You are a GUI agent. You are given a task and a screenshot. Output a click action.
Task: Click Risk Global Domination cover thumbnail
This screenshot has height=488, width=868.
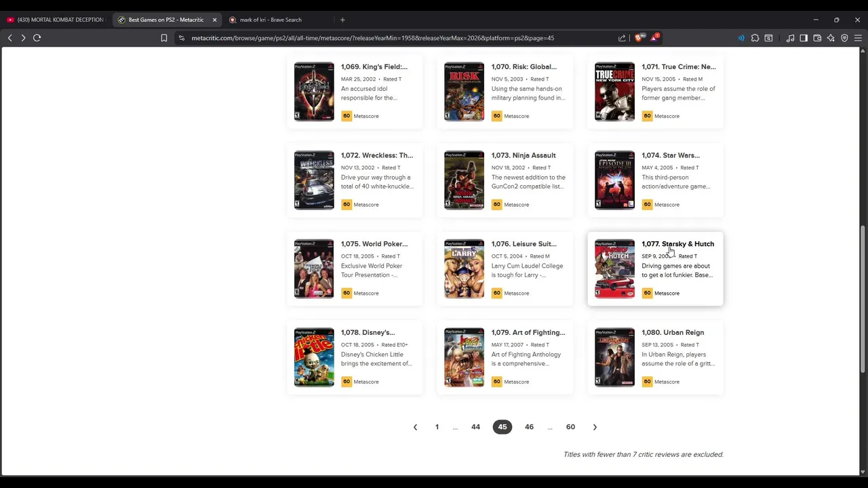click(x=465, y=91)
